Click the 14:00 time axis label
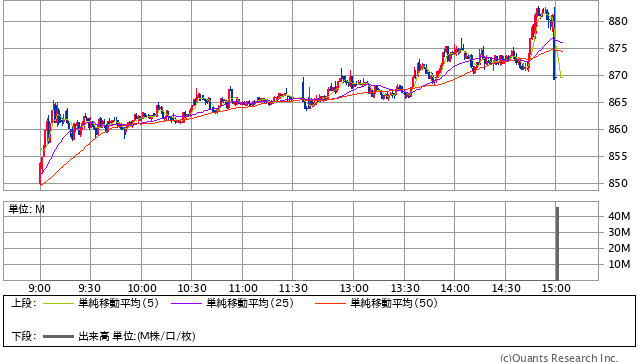 coord(455,288)
